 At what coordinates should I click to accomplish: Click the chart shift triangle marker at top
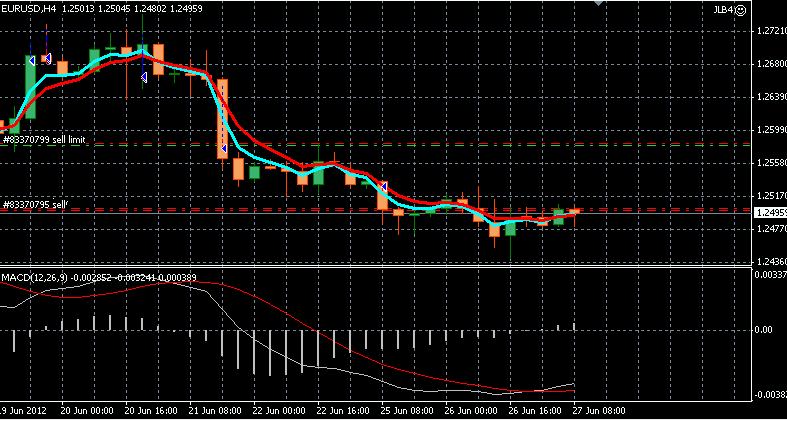point(599,5)
